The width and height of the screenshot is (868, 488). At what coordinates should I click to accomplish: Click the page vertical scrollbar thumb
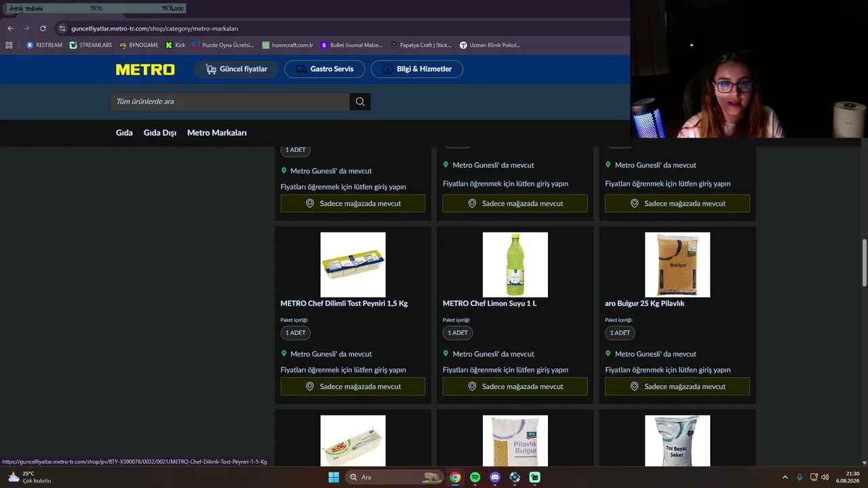tap(864, 263)
